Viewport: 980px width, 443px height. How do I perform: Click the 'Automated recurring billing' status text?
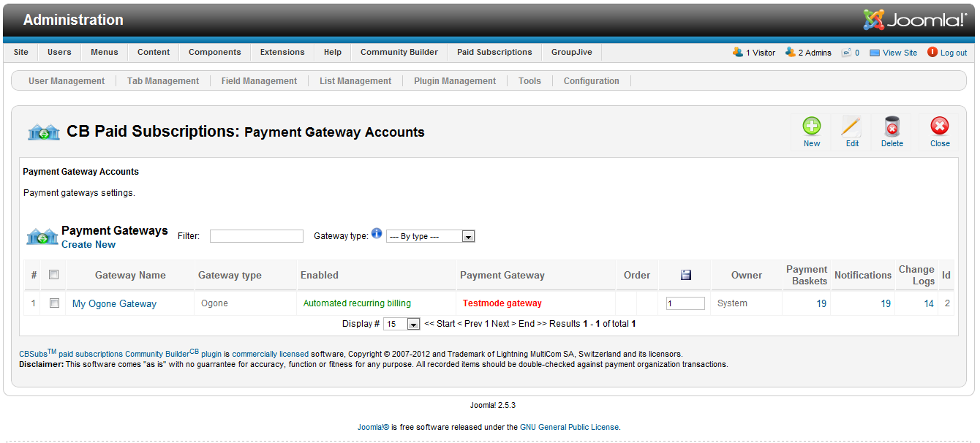coord(357,303)
